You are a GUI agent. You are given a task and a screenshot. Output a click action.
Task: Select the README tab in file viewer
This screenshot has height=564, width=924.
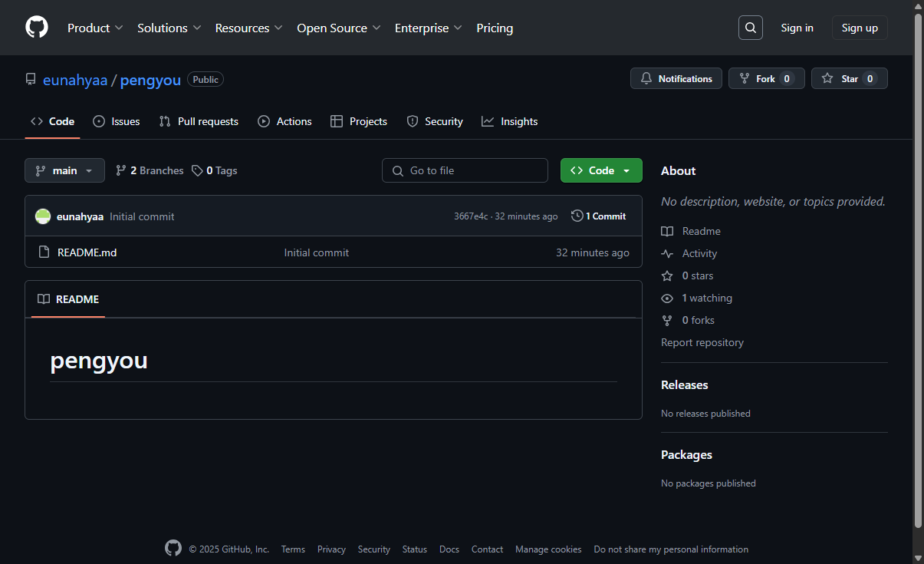click(68, 299)
